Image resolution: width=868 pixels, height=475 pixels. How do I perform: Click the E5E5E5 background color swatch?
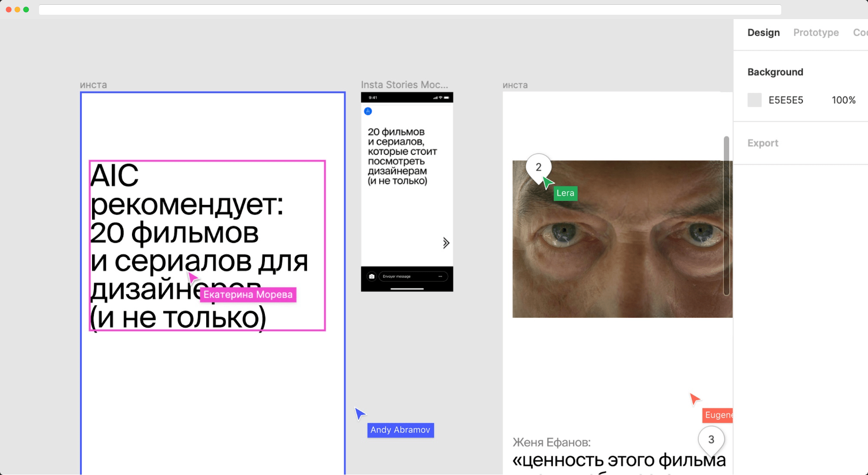coord(754,100)
